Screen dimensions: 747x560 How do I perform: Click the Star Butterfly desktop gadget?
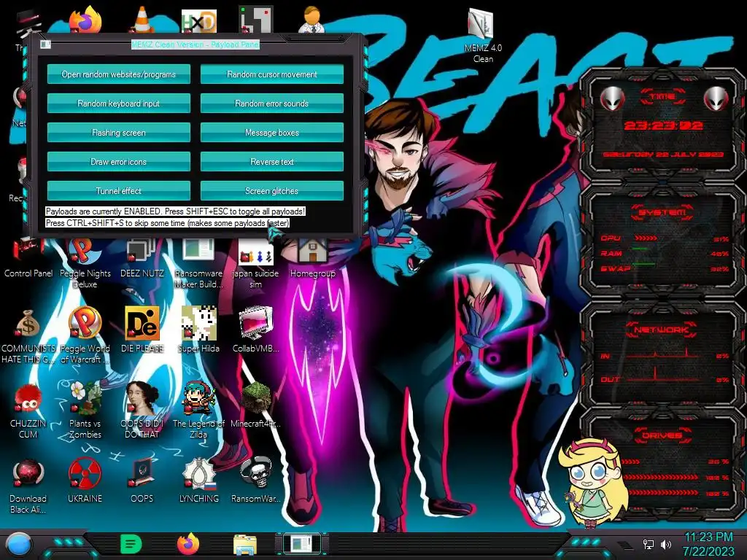(593, 483)
